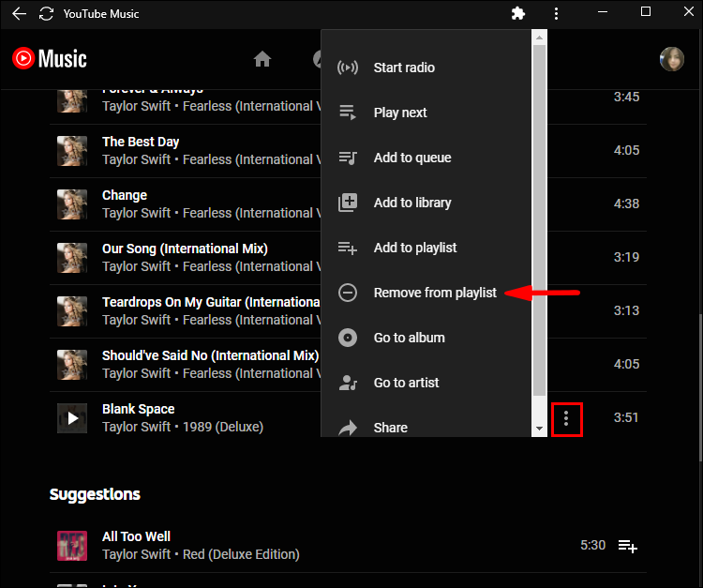Click the Play next icon
Viewport: 703px width, 588px height.
point(348,113)
